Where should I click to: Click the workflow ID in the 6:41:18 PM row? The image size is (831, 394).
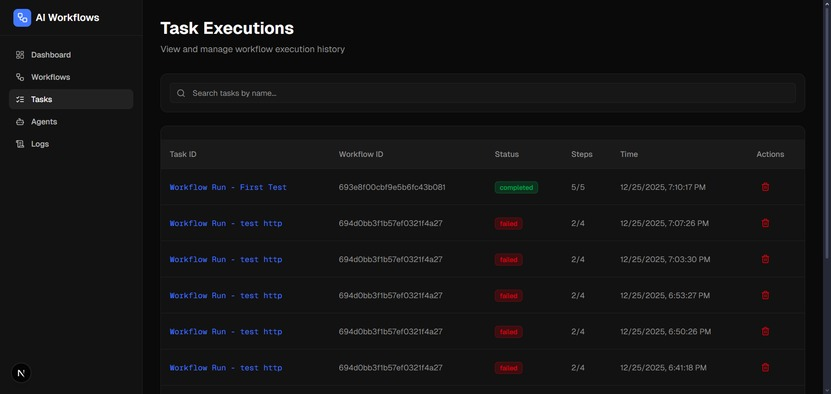tap(391, 367)
